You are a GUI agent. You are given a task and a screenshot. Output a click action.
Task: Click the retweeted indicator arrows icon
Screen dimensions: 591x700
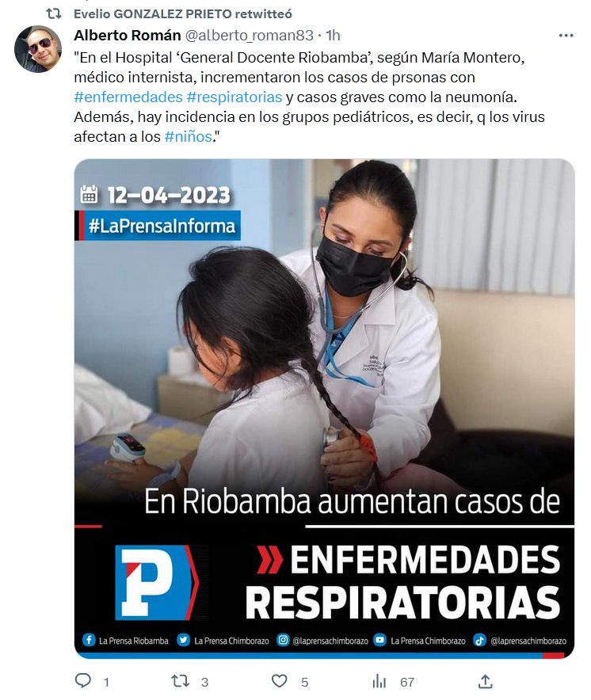point(54,13)
